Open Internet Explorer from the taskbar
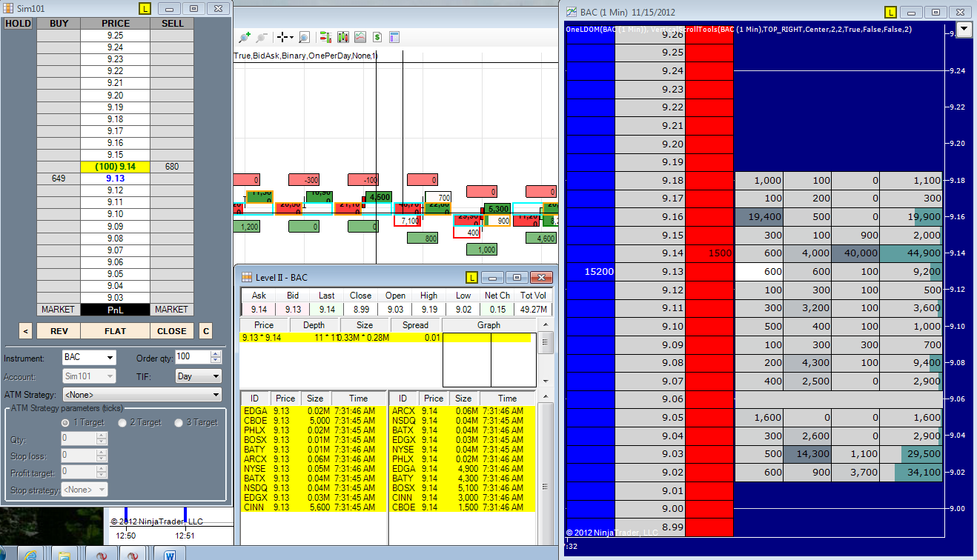 30,554
